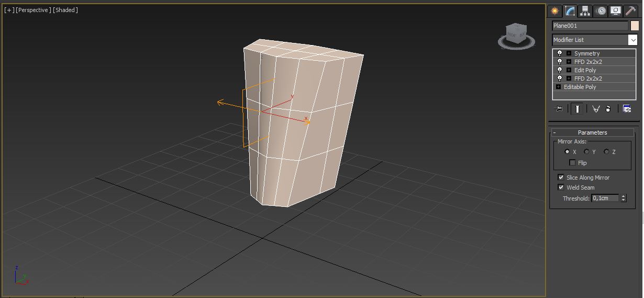644x298 pixels.
Task: Toggle Symmetry modifier lightbulb visibility
Action: click(x=560, y=53)
